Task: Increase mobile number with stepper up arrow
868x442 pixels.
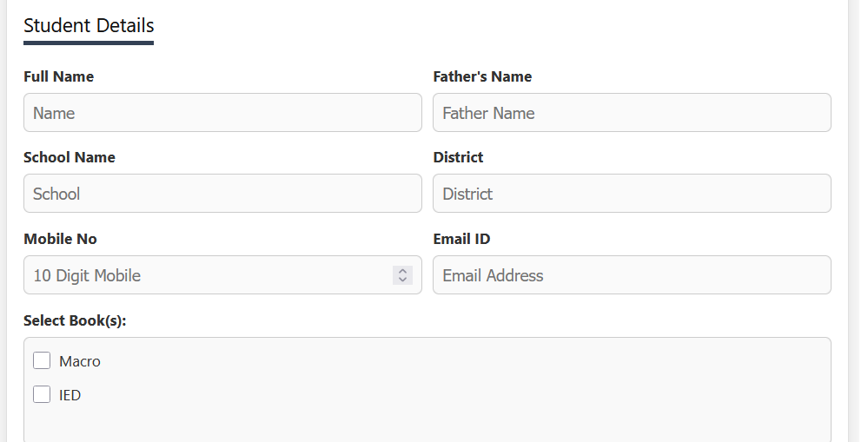Action: [x=402, y=271]
